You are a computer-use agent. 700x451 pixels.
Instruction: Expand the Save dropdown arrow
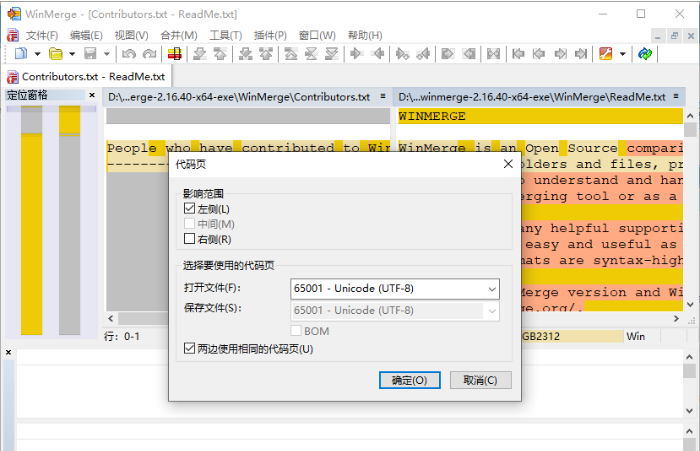(x=107, y=54)
